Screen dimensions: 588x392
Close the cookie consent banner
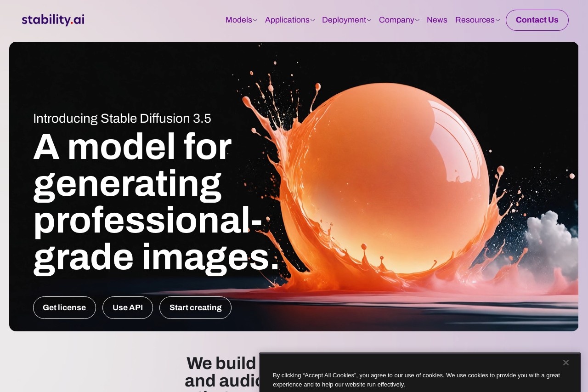[x=566, y=363]
